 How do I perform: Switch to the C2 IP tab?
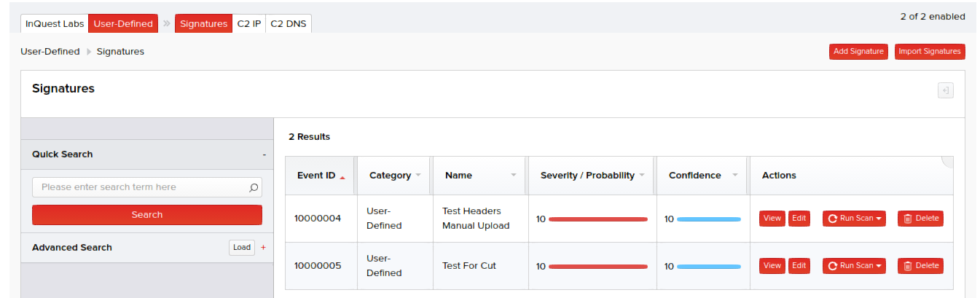click(x=249, y=23)
